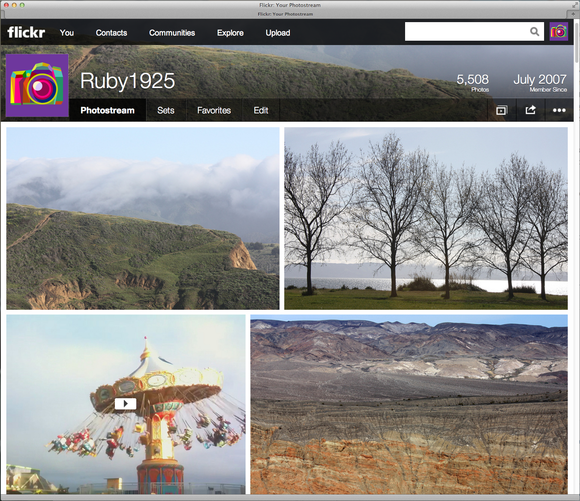Open the Communities menu
This screenshot has height=501, width=580.
(172, 33)
